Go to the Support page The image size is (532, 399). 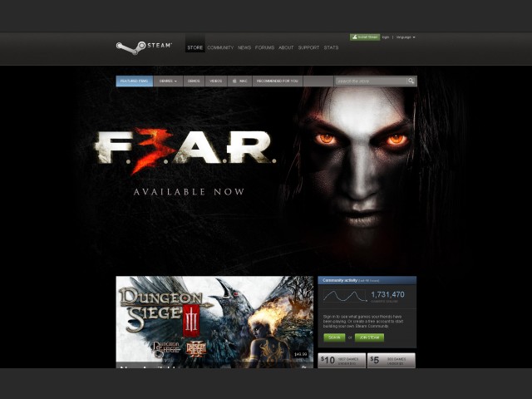[x=308, y=47]
